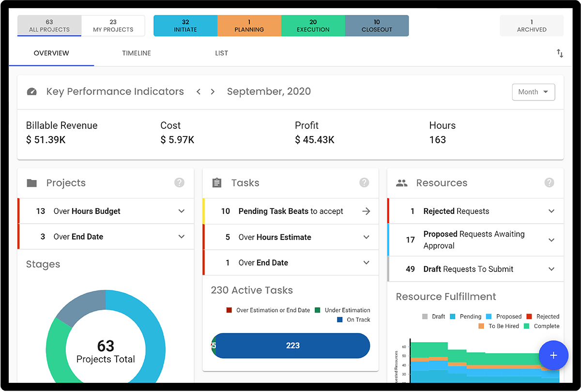Click the Cost $ 5.97K value

pyautogui.click(x=177, y=140)
